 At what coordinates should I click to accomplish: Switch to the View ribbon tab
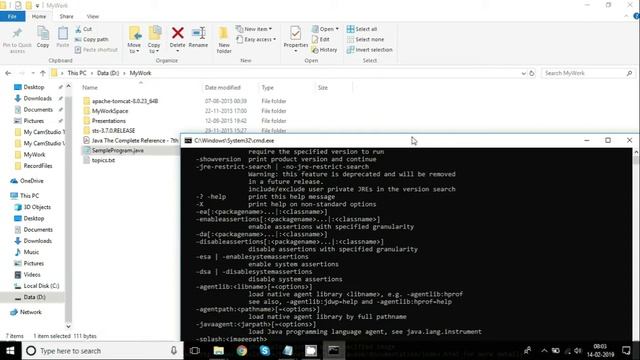93,16
